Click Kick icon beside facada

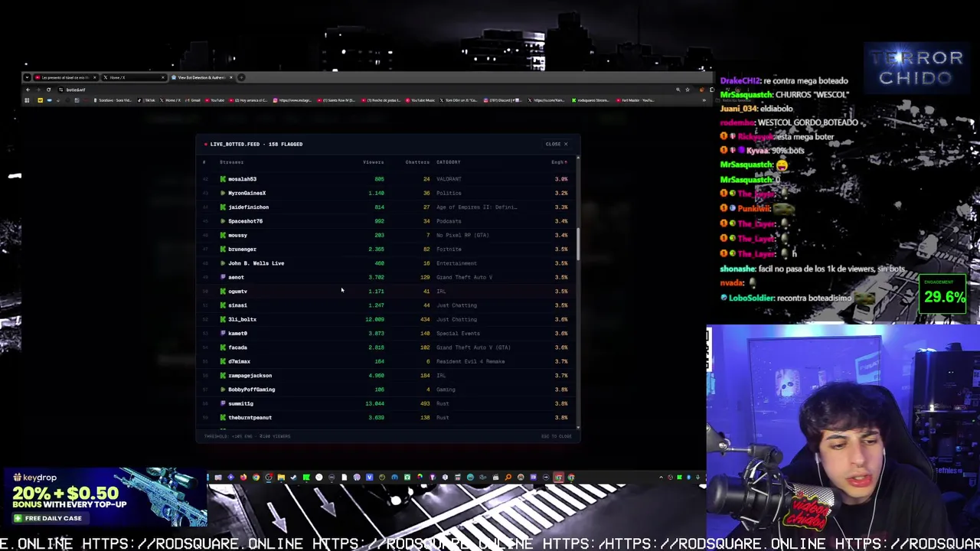(223, 347)
